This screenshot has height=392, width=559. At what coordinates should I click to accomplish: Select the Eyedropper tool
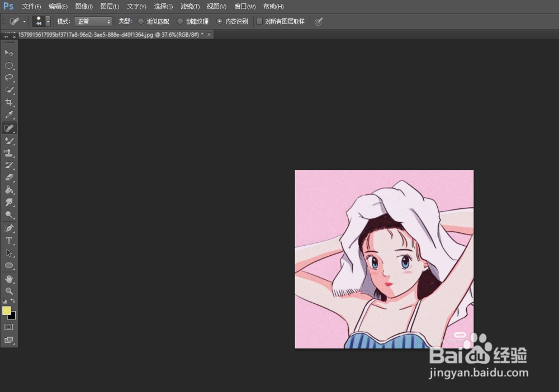tap(9, 114)
